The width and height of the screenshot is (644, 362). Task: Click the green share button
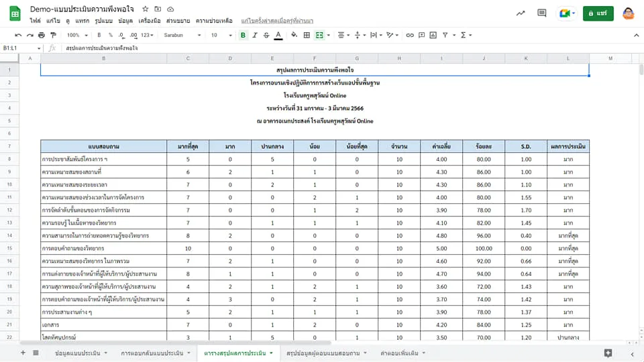598,13
